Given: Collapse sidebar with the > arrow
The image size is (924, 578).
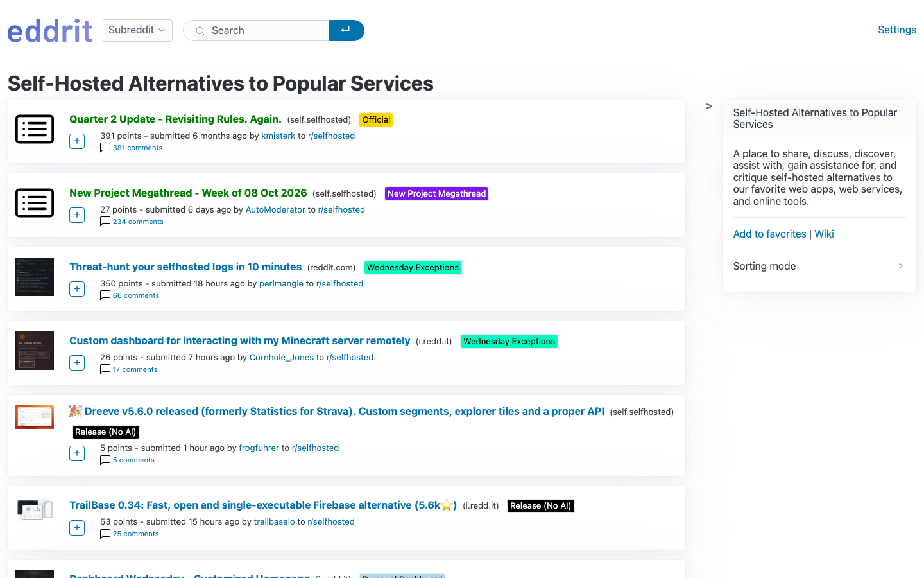Looking at the screenshot, I should (709, 106).
